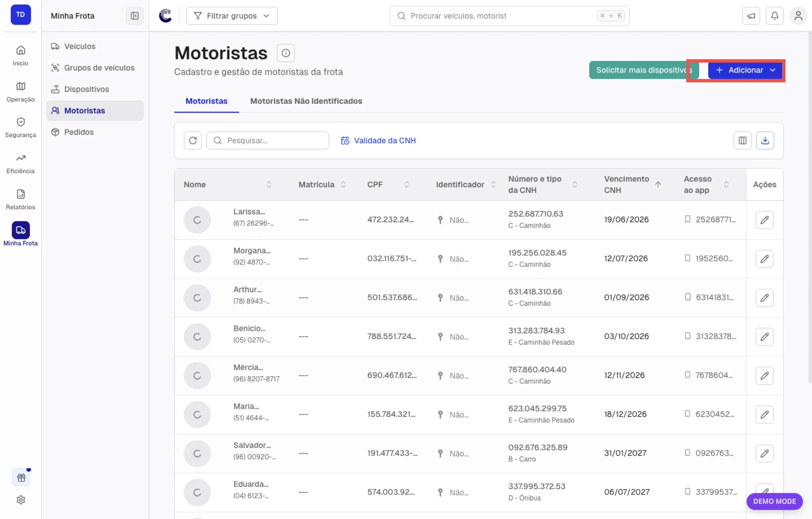Image resolution: width=812 pixels, height=519 pixels.
Task: Edit the Arthur driver row
Action: point(764,298)
